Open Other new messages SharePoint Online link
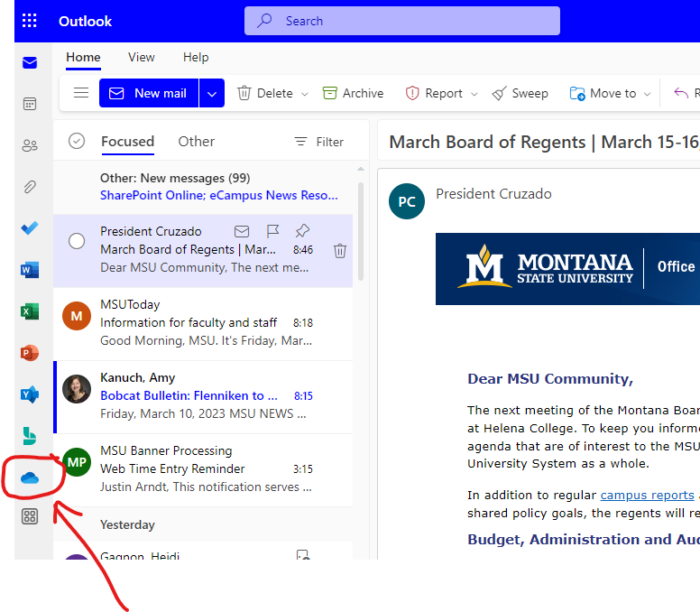The width and height of the screenshot is (700, 612). pos(218,195)
